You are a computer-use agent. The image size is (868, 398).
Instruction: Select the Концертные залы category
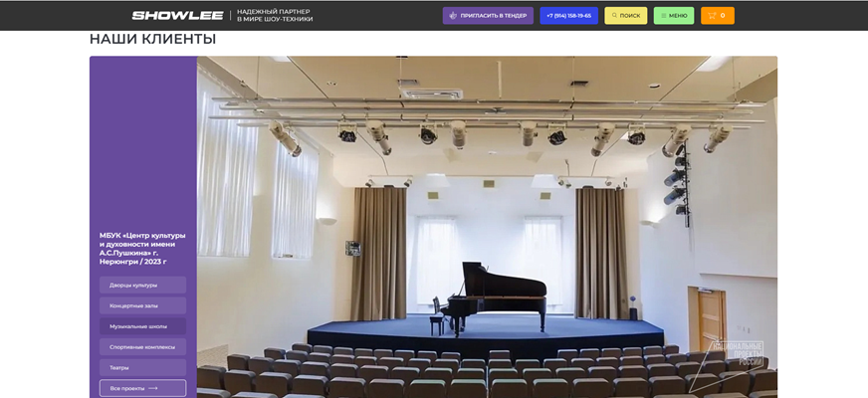pos(142,305)
